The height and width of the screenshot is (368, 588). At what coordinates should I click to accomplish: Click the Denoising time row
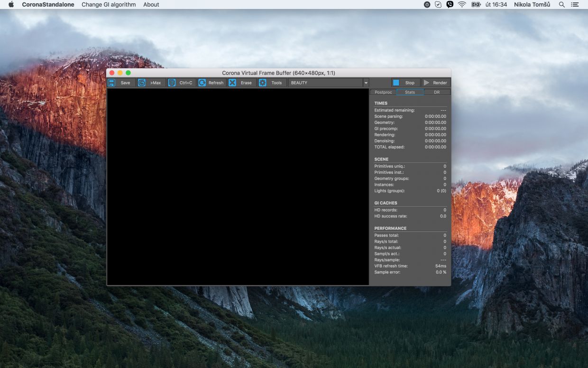pos(410,141)
